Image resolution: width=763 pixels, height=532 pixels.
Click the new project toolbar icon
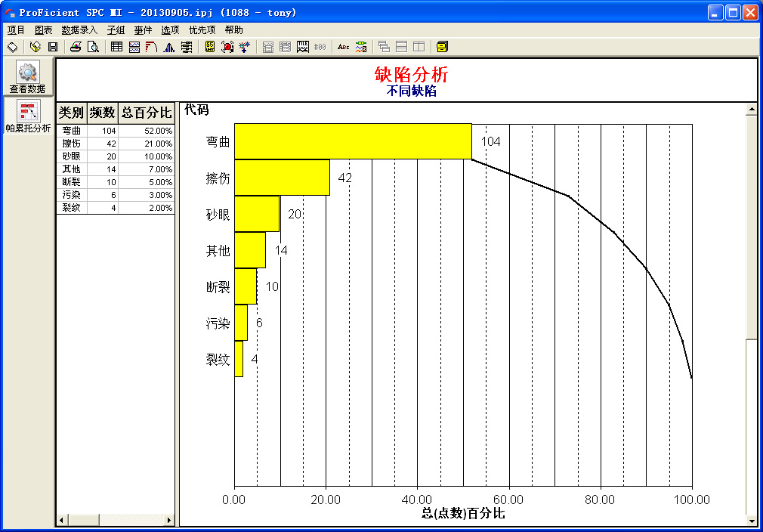click(x=13, y=47)
